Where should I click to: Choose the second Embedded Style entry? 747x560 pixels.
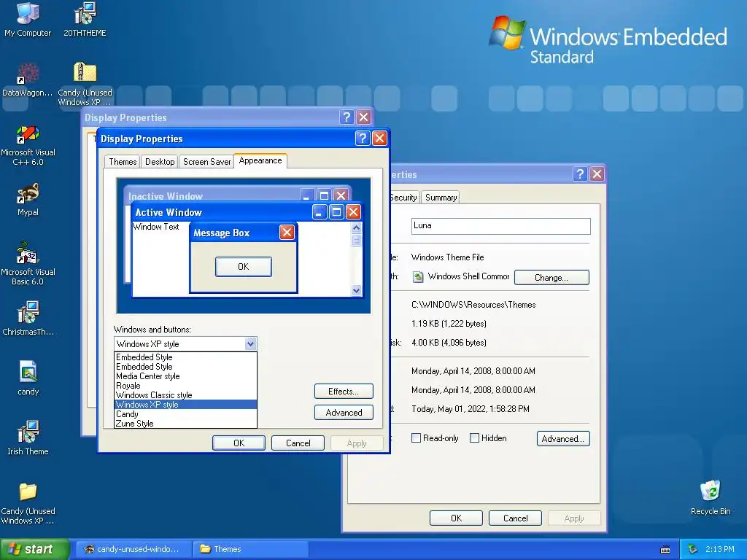[x=186, y=367]
